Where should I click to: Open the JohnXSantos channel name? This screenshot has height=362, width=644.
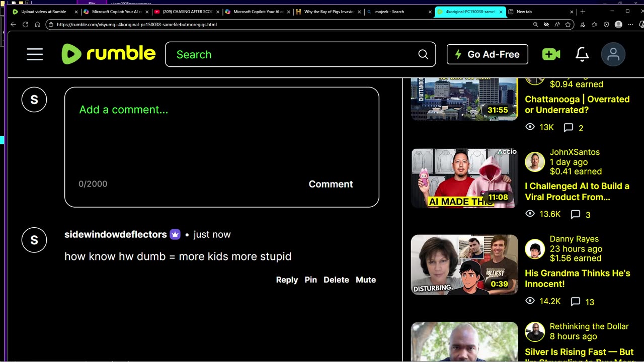pyautogui.click(x=575, y=152)
